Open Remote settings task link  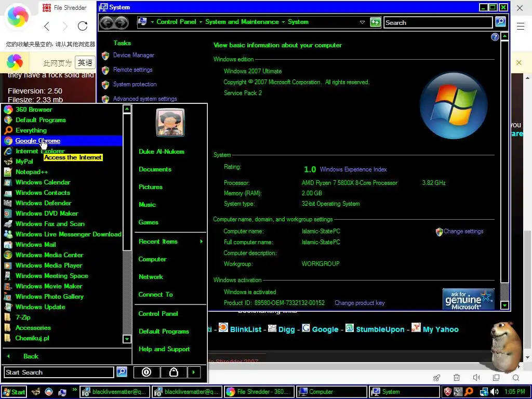(x=132, y=70)
